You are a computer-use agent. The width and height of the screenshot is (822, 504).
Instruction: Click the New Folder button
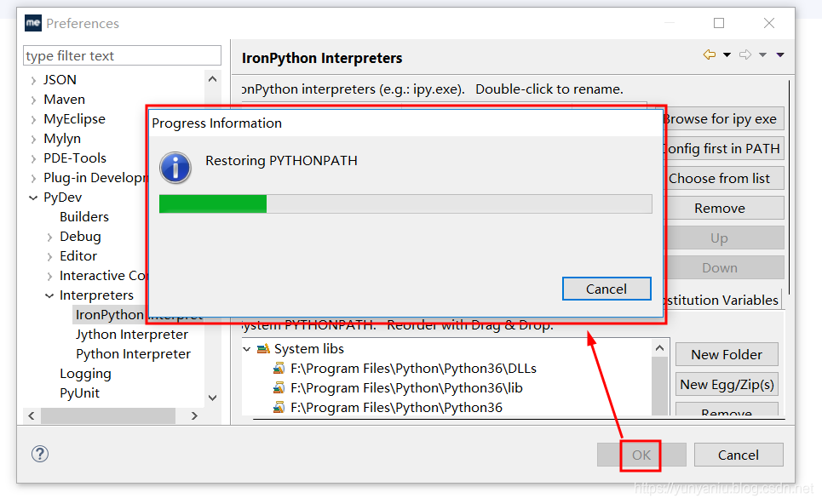pyautogui.click(x=727, y=355)
